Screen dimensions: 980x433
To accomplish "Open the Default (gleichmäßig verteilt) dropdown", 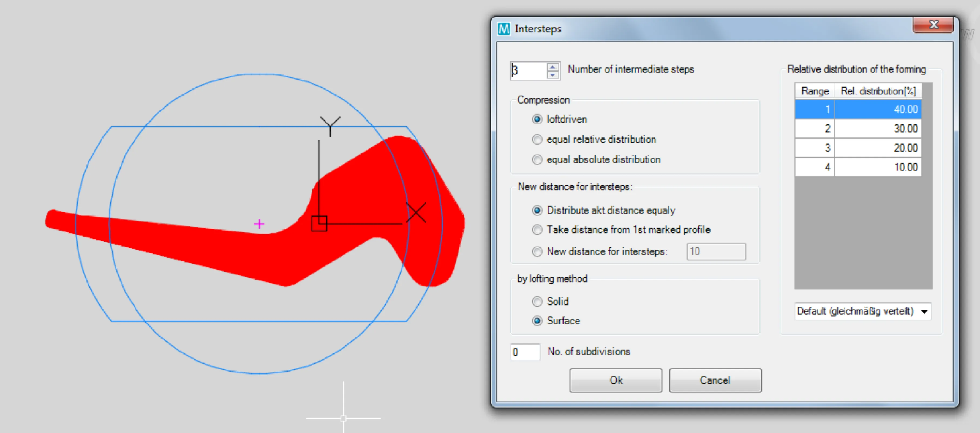I will pyautogui.click(x=924, y=311).
